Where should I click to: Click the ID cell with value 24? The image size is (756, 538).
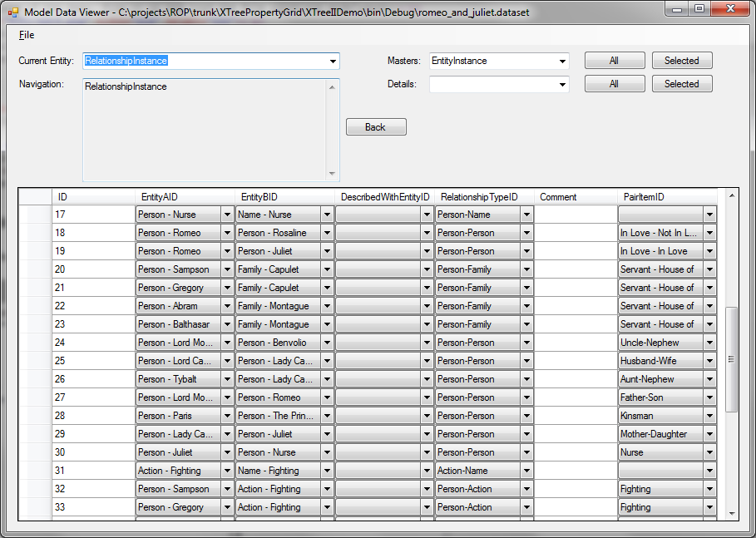pos(93,343)
